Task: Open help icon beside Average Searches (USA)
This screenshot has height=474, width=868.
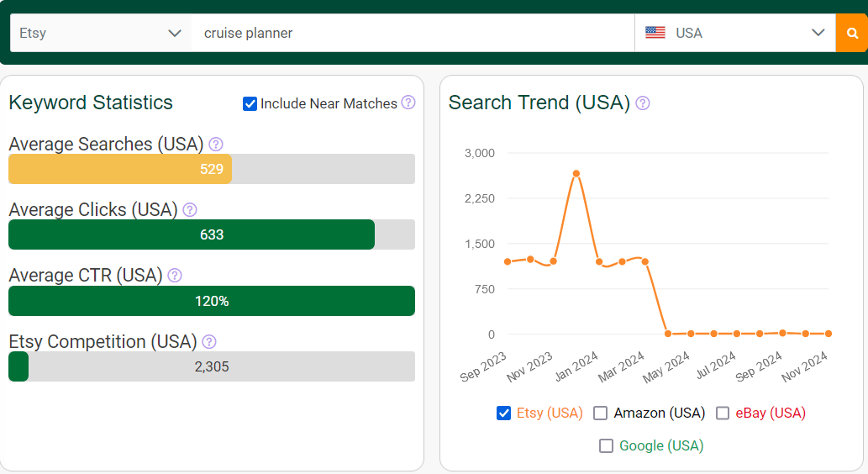Action: 216,145
